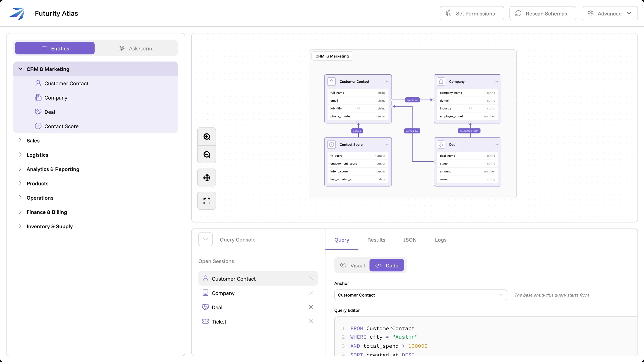
Task: Open the Advanced dropdown menu
Action: (610, 13)
